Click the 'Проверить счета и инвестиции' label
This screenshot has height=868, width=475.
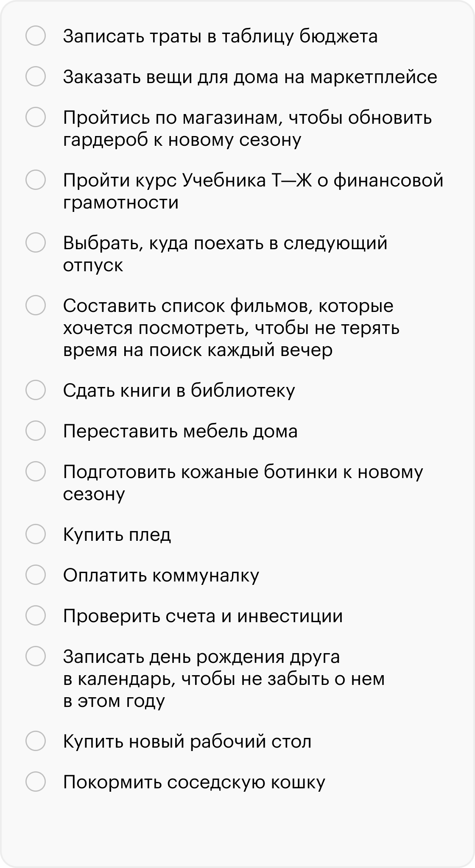[203, 616]
